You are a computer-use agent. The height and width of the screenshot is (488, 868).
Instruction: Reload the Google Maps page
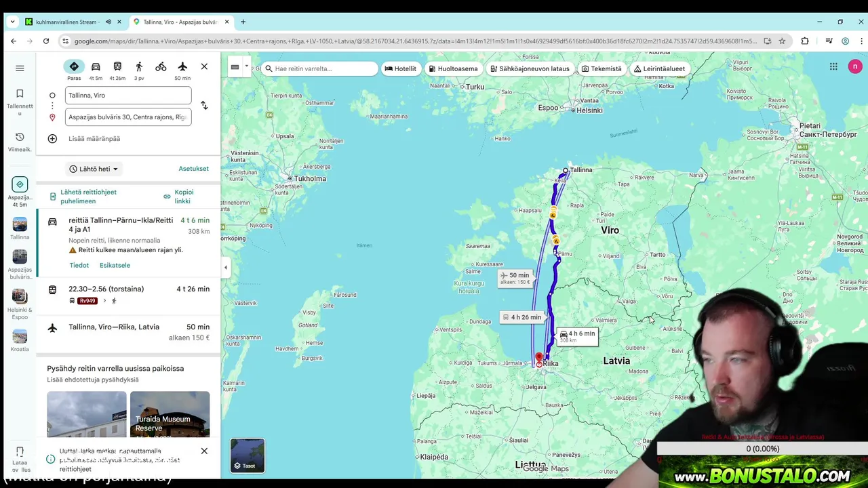(46, 41)
